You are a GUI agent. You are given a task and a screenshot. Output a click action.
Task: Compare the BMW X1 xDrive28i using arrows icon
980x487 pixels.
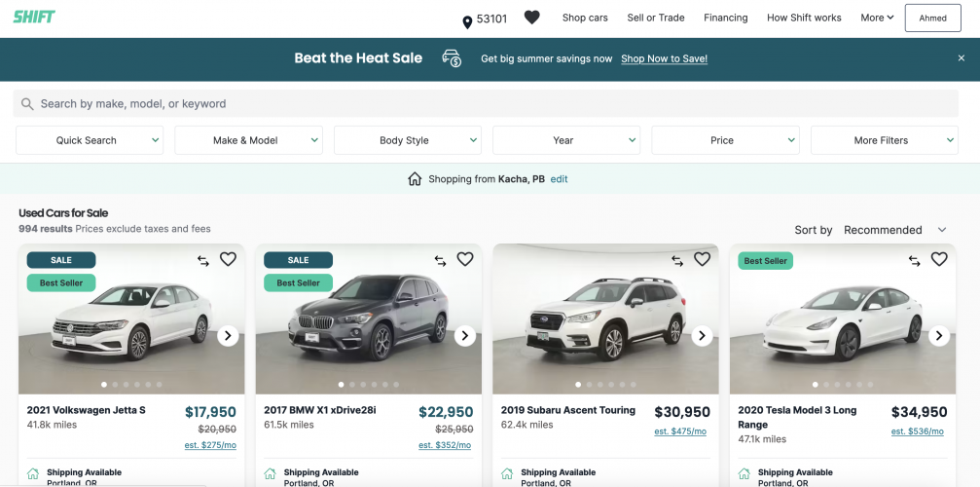[441, 261]
